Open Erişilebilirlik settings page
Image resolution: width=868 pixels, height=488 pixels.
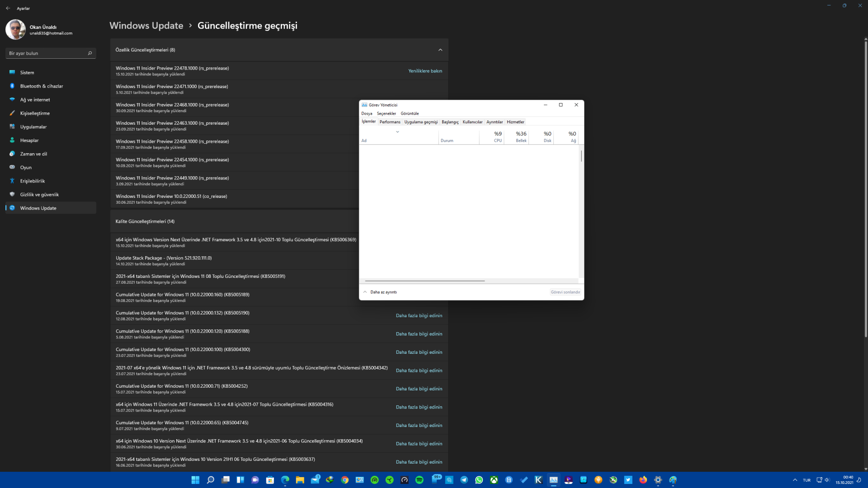[32, 181]
